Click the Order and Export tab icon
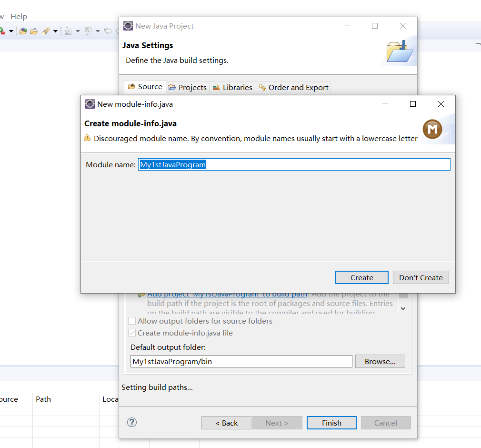481x448 pixels. (x=262, y=87)
